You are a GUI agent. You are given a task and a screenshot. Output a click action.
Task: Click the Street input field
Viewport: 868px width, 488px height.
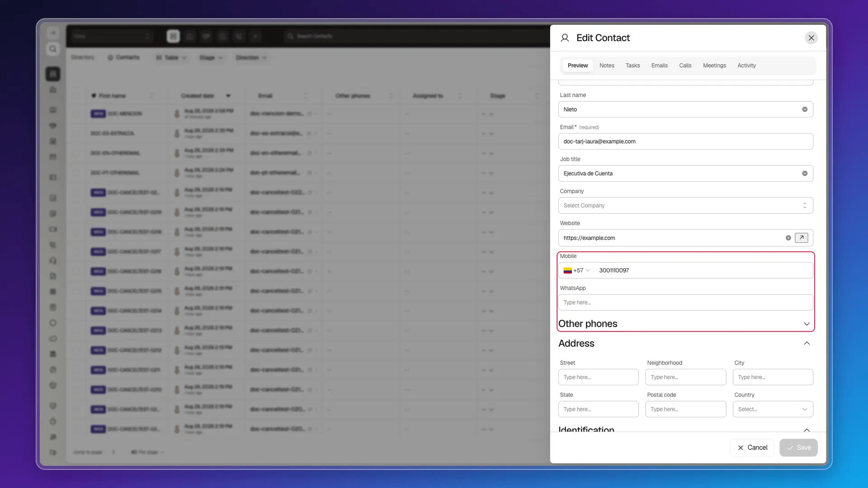[598, 377]
